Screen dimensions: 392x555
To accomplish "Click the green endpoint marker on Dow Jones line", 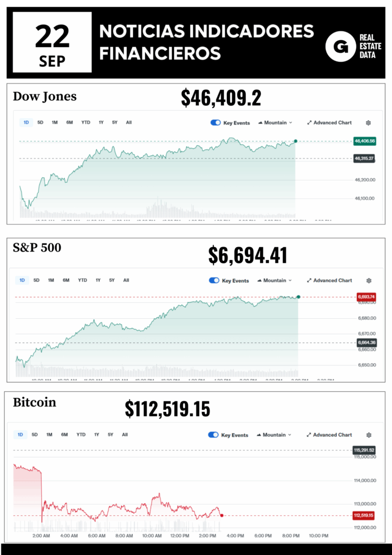I will click(296, 141).
